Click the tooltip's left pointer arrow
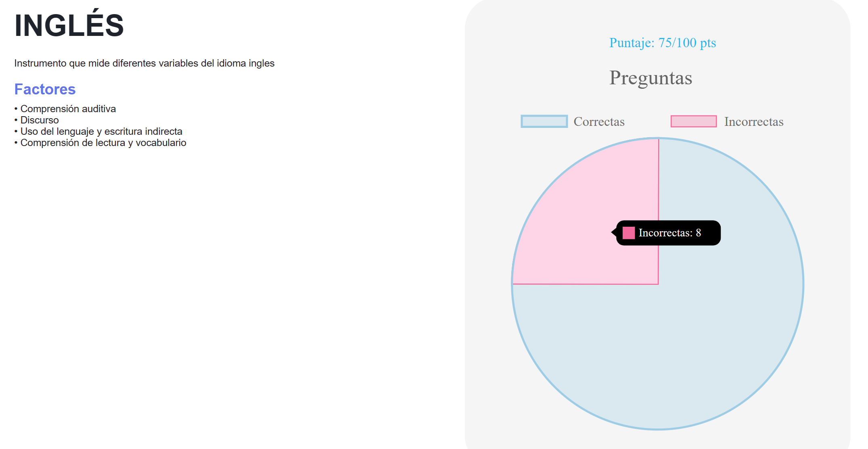This screenshot has height=449, width=868. (x=614, y=232)
